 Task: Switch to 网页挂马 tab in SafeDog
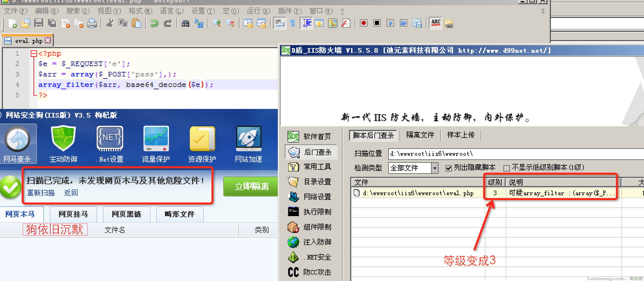pyautogui.click(x=73, y=214)
